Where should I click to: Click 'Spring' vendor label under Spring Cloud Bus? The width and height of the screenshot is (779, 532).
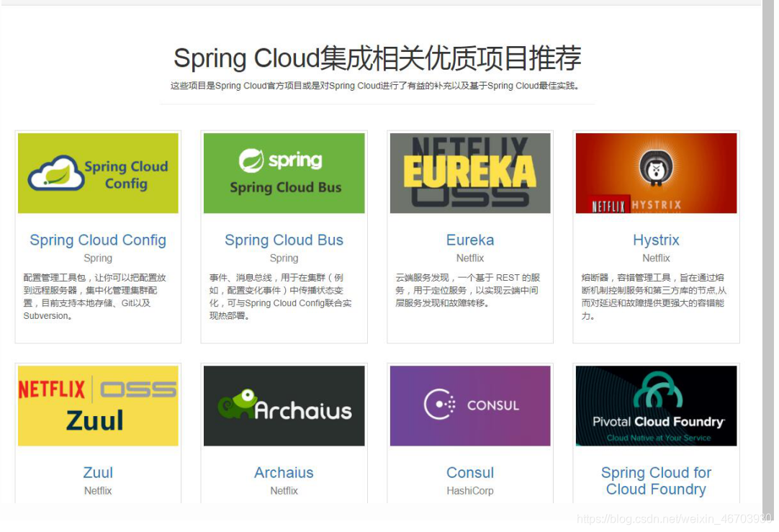(284, 258)
